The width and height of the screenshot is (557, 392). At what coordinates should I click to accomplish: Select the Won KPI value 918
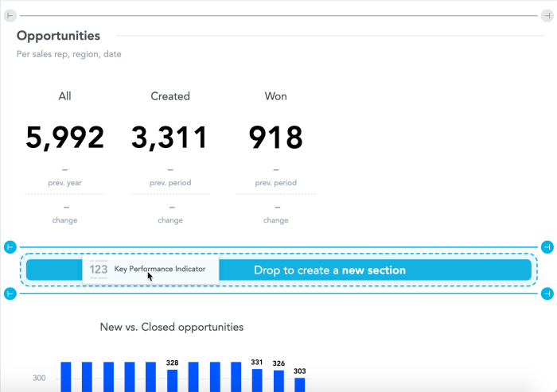275,138
